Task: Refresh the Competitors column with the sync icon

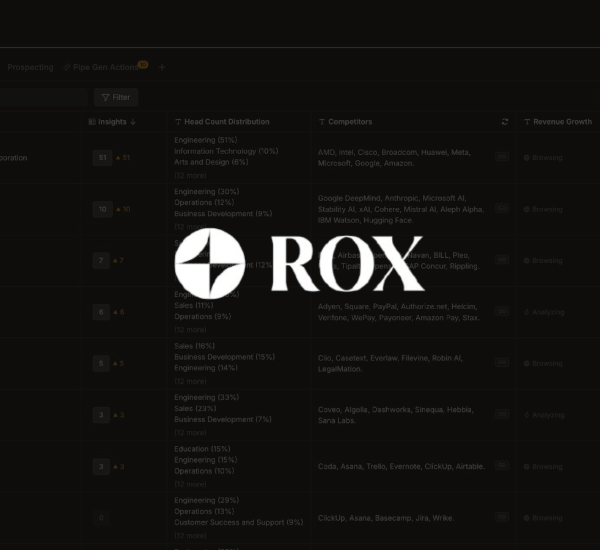Action: pyautogui.click(x=505, y=122)
